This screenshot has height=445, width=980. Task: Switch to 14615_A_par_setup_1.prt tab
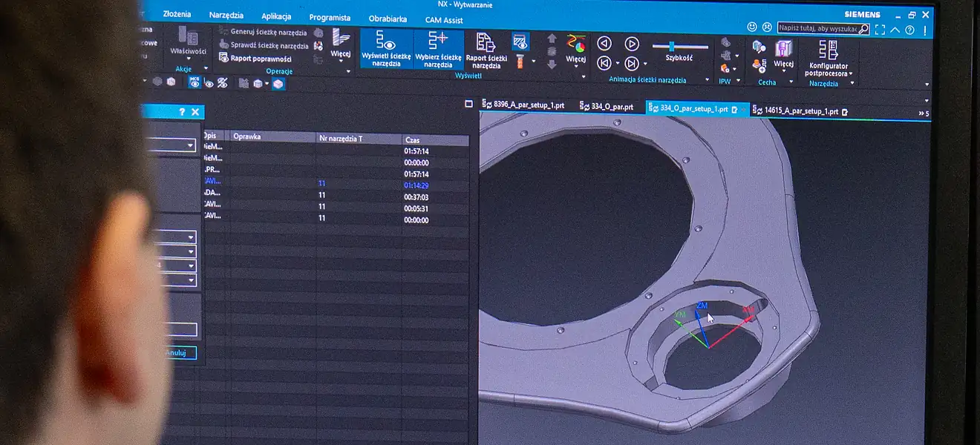(x=800, y=111)
